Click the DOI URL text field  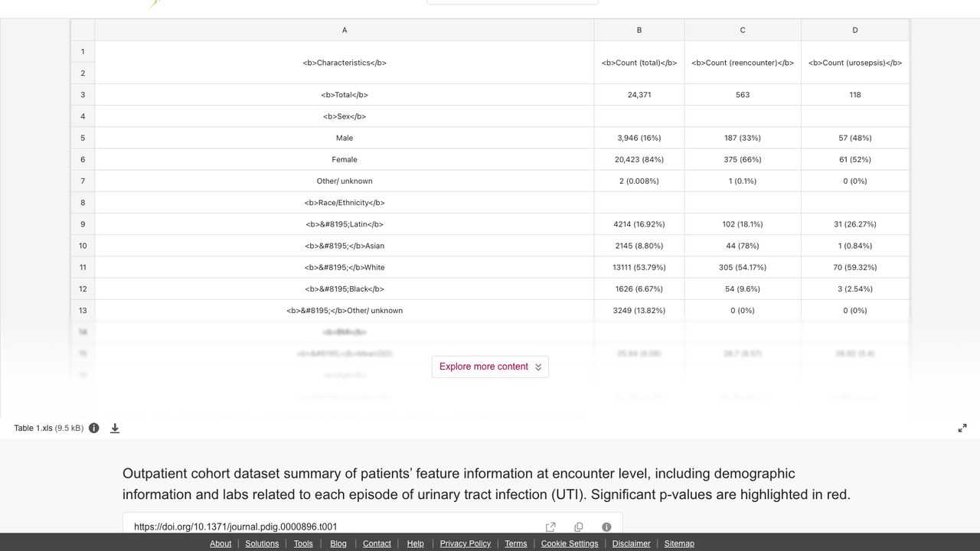[x=335, y=527]
